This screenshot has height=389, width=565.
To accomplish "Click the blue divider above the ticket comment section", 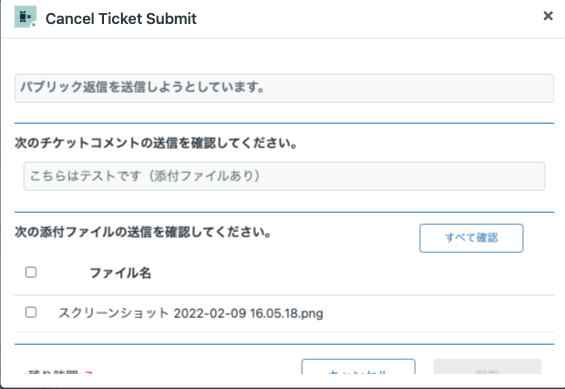I will coord(284,123).
